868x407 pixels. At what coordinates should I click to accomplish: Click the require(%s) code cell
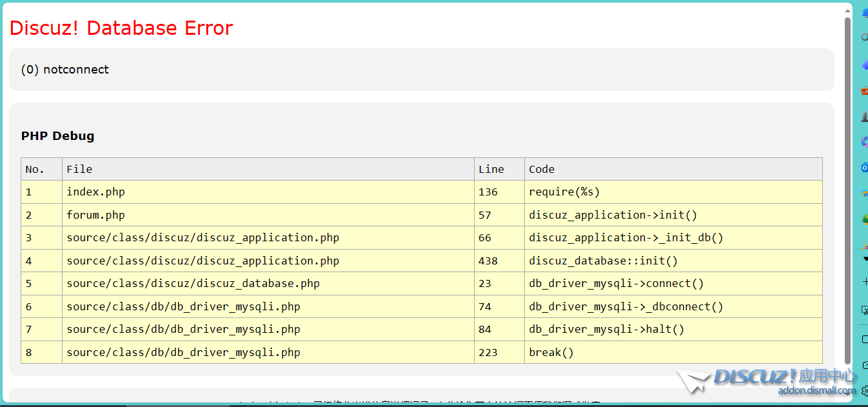[673, 192]
